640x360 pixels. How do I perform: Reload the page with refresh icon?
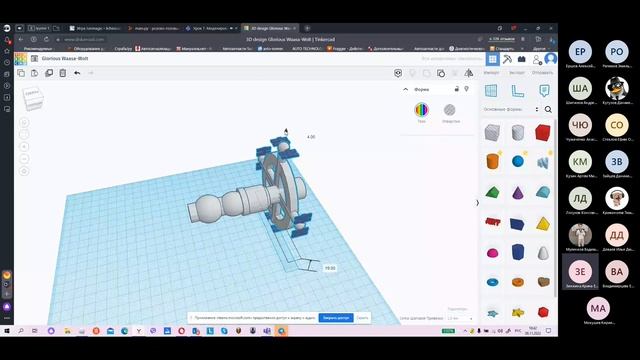click(46, 39)
